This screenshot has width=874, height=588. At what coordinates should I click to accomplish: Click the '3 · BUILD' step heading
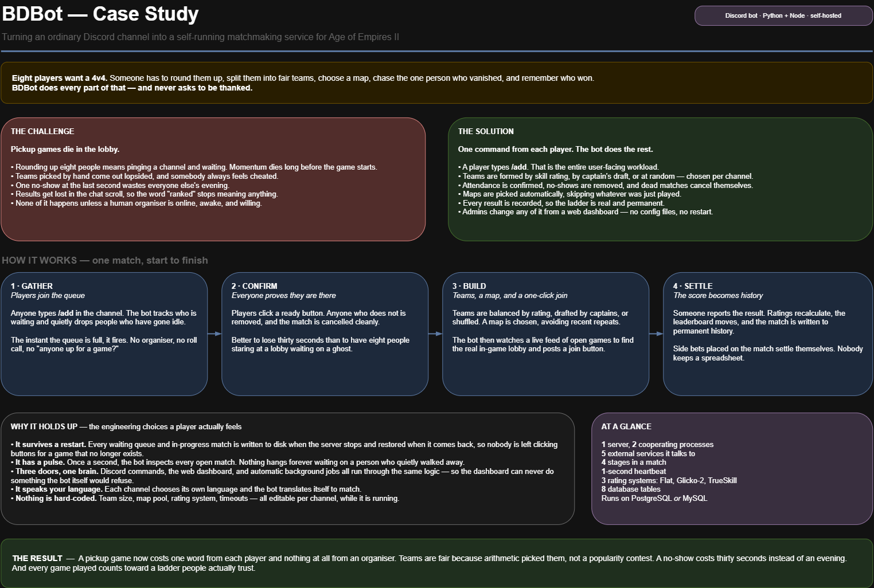(x=469, y=286)
